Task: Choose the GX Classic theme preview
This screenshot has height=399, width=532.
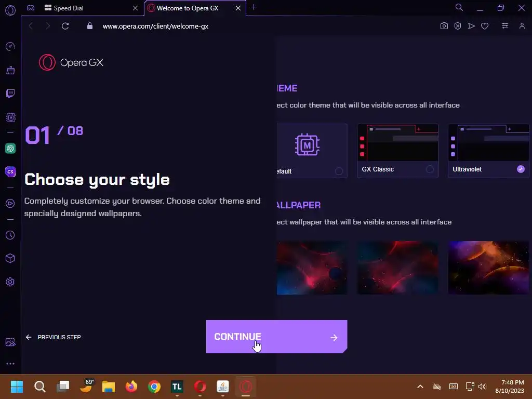Action: 397,142
